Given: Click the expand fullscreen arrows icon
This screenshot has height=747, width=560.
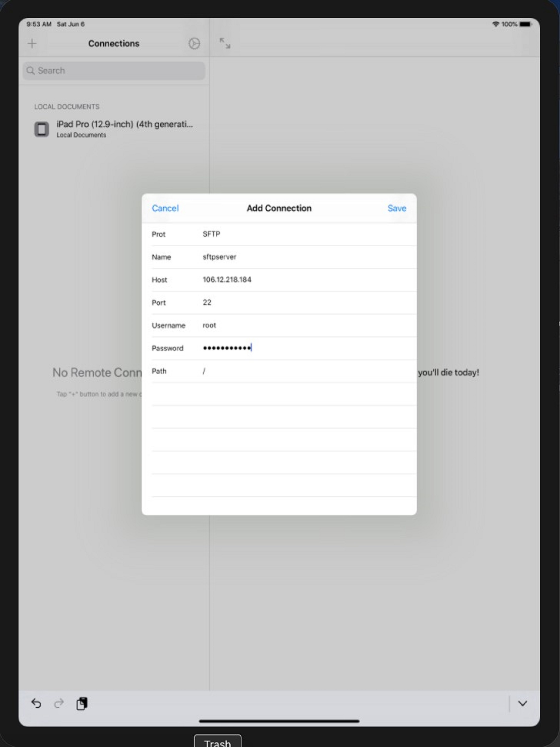Looking at the screenshot, I should (x=225, y=43).
